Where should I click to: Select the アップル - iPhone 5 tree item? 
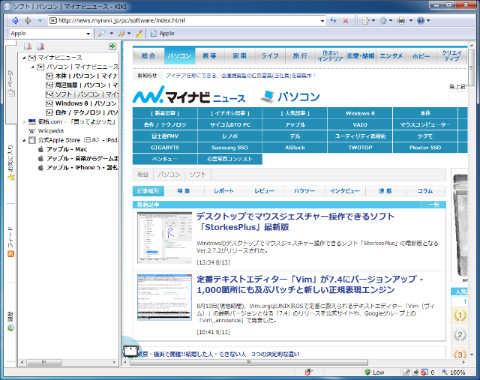[78, 167]
